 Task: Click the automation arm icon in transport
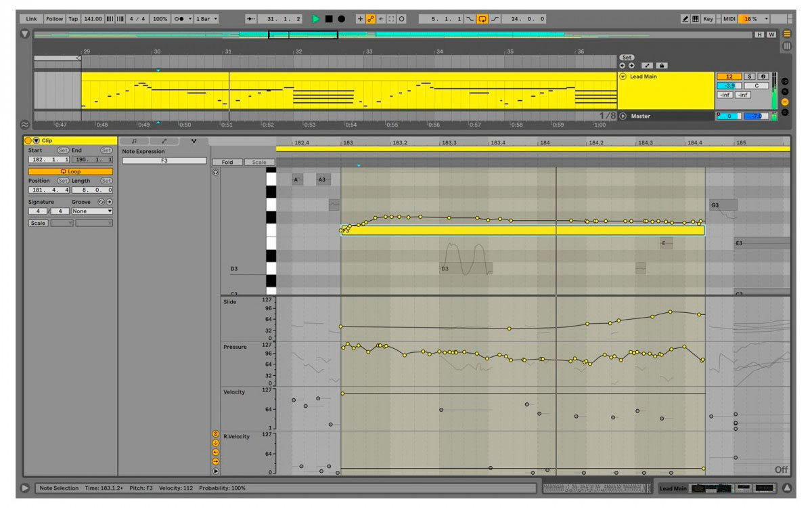[371, 19]
